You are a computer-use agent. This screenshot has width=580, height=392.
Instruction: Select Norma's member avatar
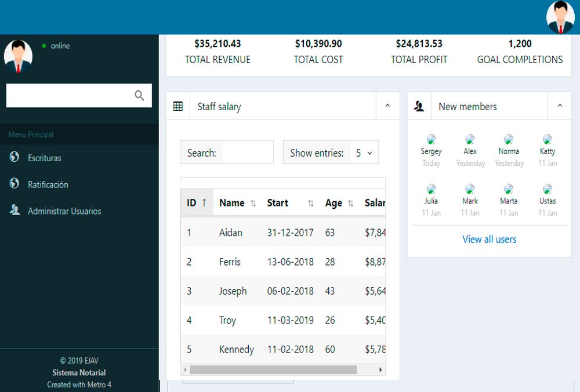click(509, 139)
